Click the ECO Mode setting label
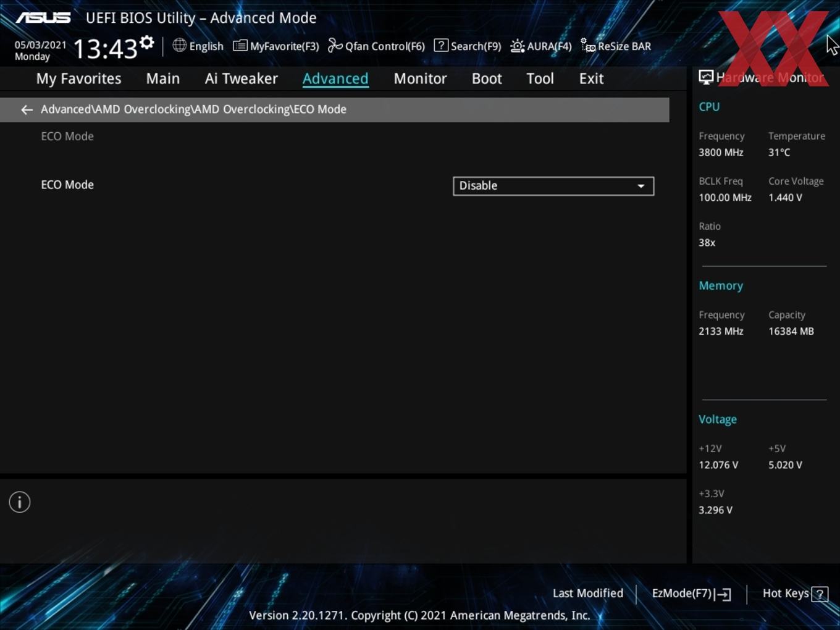The height and width of the screenshot is (630, 840). click(67, 185)
